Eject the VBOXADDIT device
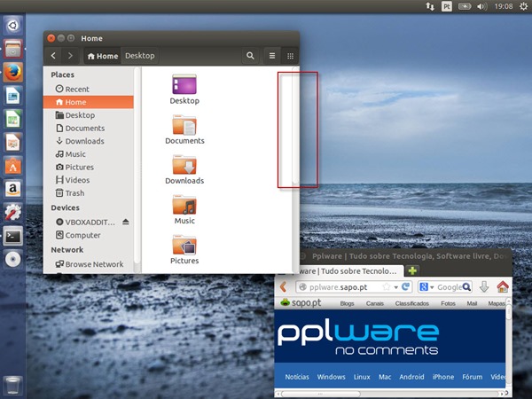The width and height of the screenshot is (532, 399). [x=126, y=222]
